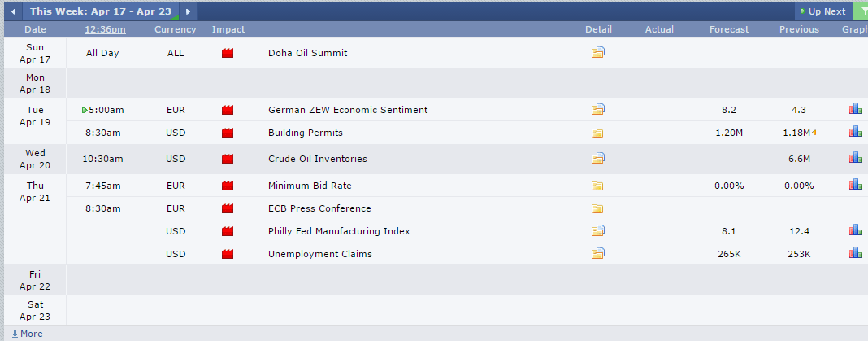
Task: Click the Up Next button
Action: 823,11
